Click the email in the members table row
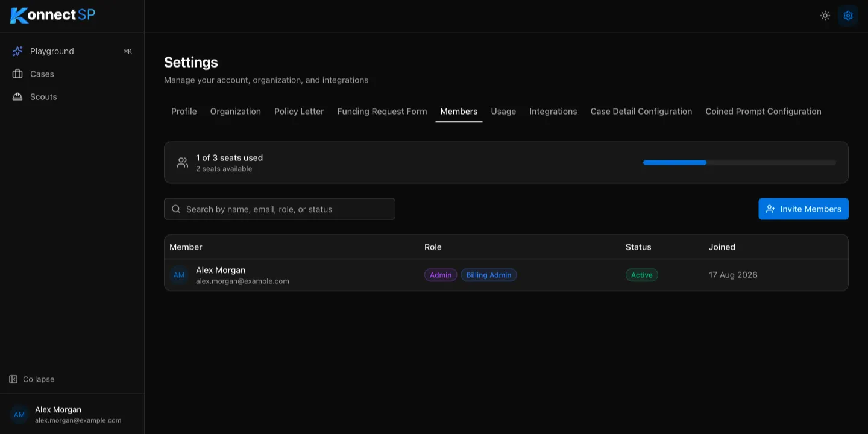This screenshot has height=434, width=868. (x=242, y=281)
